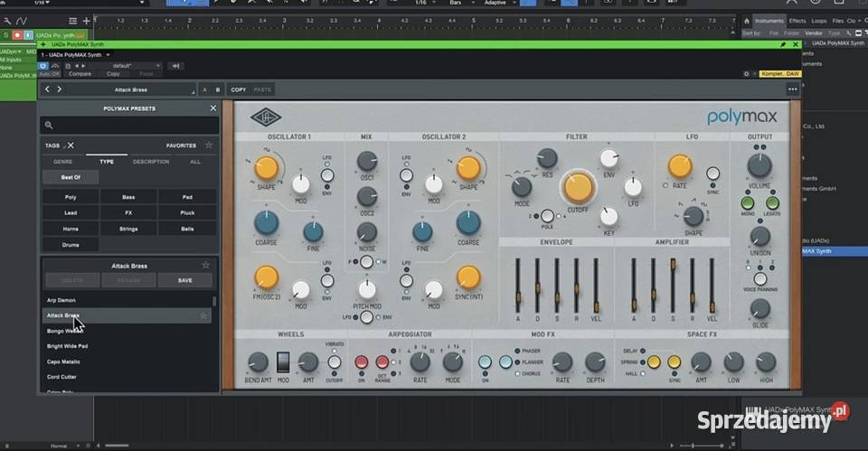Screen dimensions: 868x451
Task: Select the Best Of tag
Action: pyautogui.click(x=71, y=177)
